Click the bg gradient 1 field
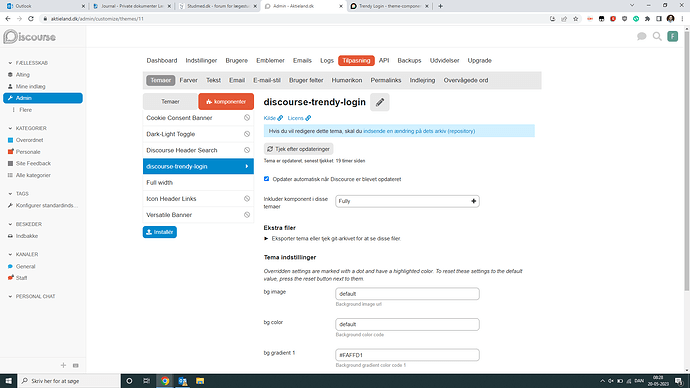The width and height of the screenshot is (690, 388). point(407,355)
